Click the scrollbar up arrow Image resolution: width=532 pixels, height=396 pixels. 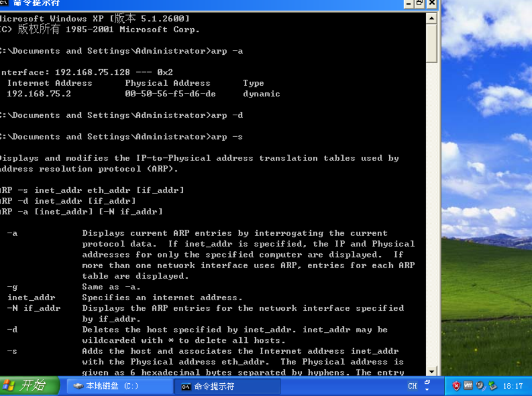(x=432, y=18)
